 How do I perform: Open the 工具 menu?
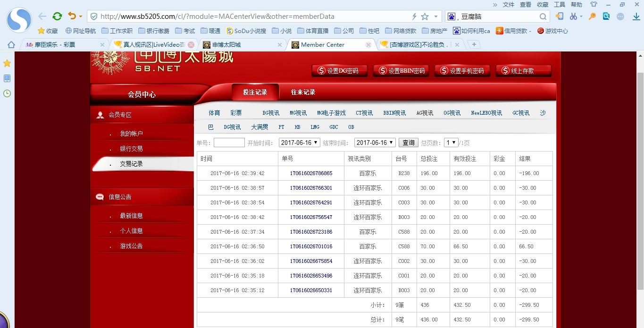tap(559, 5)
